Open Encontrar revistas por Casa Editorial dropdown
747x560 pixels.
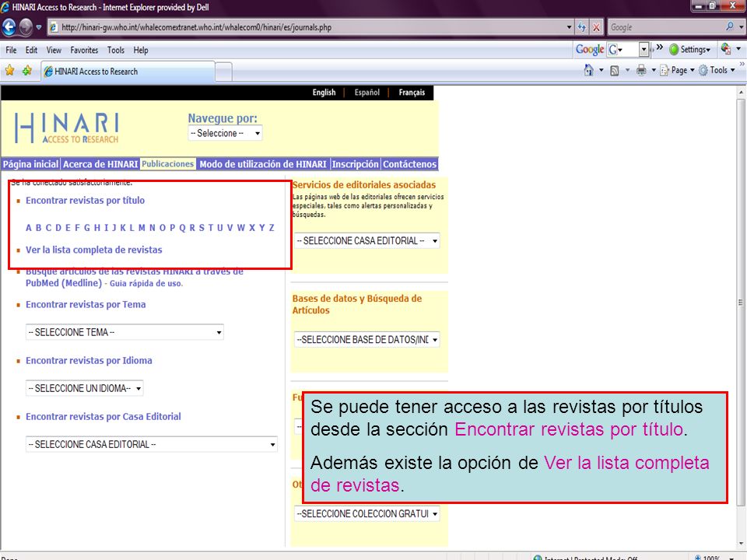pyautogui.click(x=152, y=445)
